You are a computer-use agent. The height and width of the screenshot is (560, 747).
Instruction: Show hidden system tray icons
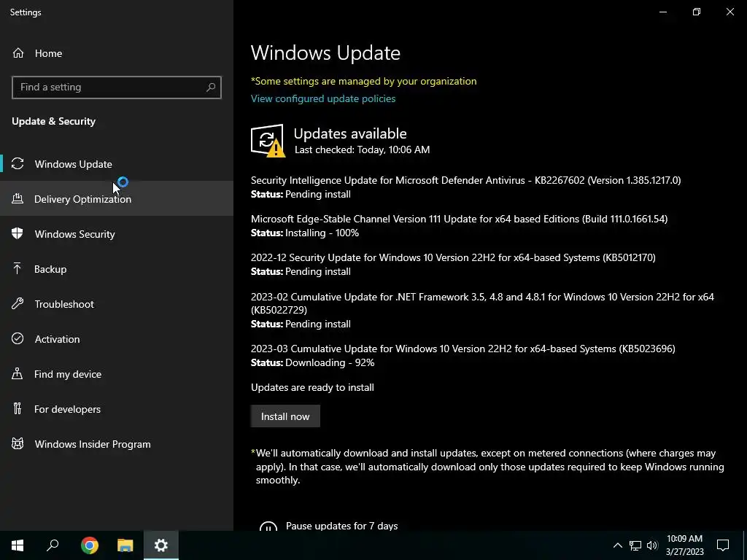(617, 545)
